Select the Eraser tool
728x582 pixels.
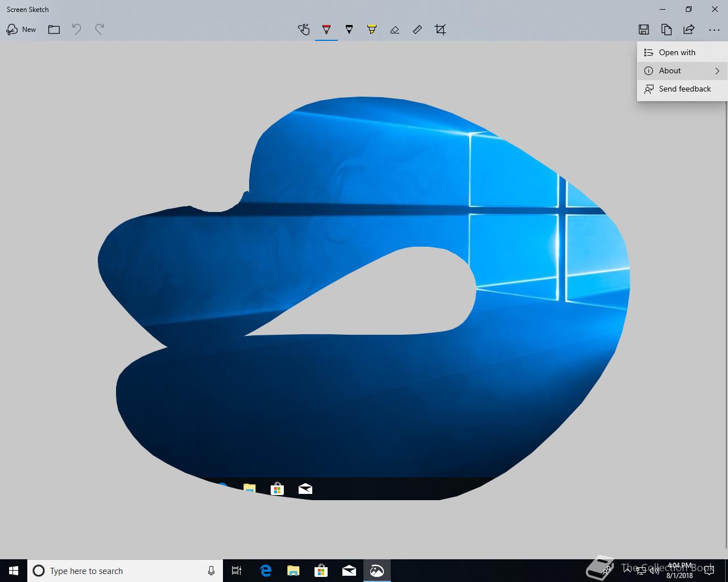[x=395, y=30]
